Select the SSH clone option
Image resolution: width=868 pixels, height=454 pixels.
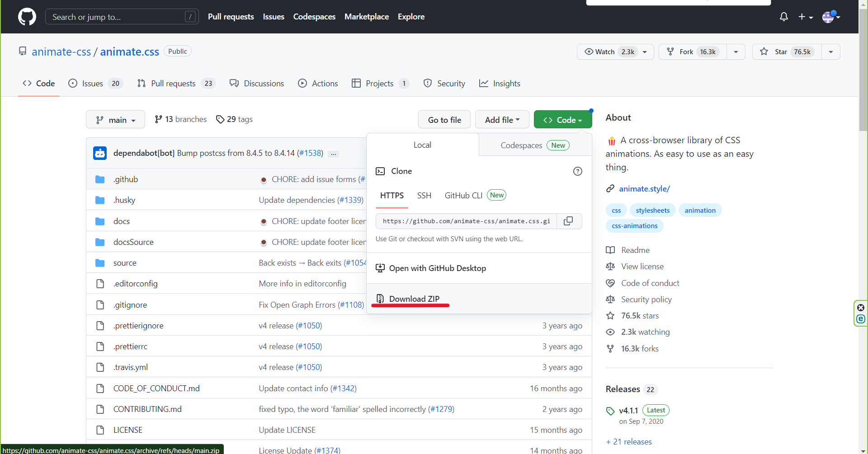(x=424, y=196)
